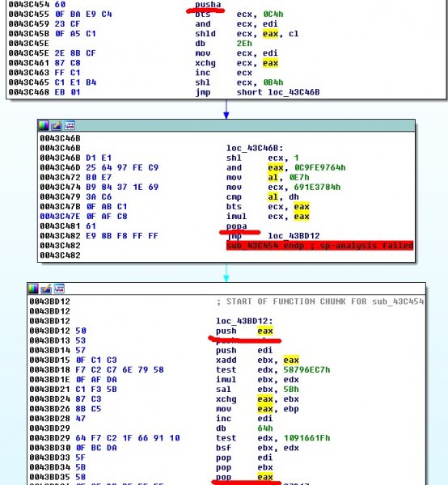Select the 'pop ebx' instruction

point(244,467)
